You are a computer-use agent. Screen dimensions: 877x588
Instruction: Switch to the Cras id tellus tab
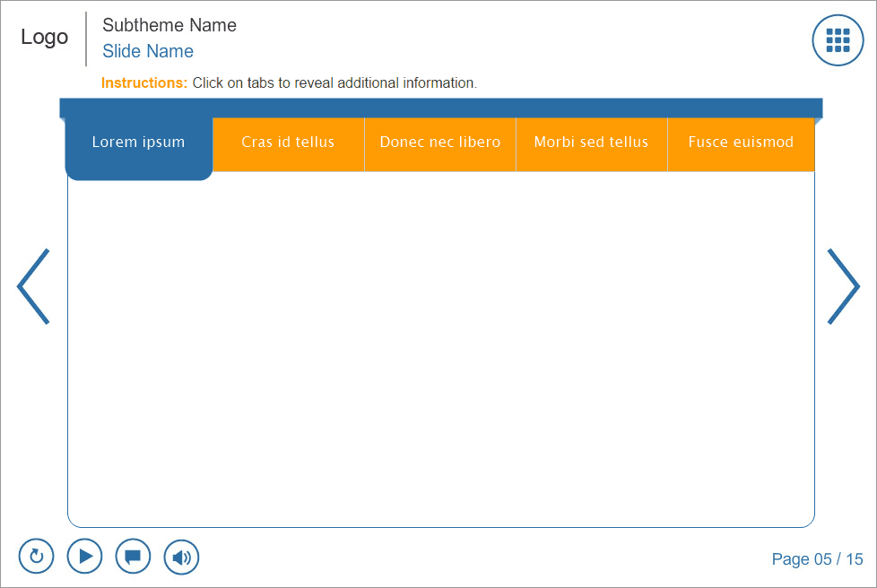click(x=288, y=143)
